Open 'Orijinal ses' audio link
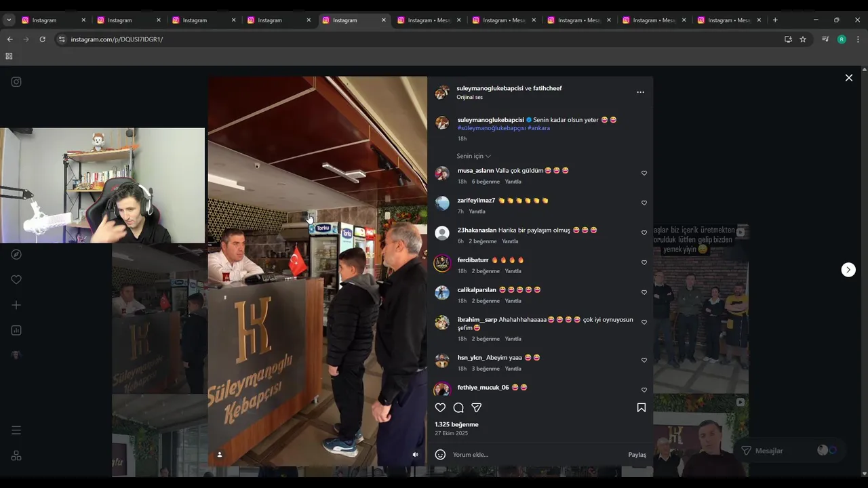The image size is (868, 488). (x=469, y=97)
